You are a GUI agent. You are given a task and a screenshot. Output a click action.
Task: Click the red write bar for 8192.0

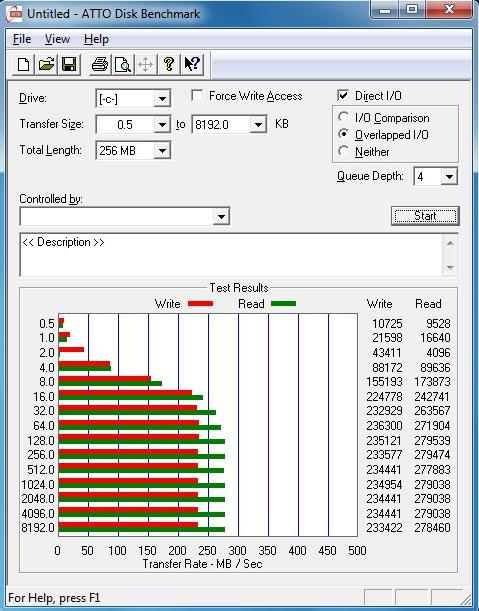tap(128, 525)
